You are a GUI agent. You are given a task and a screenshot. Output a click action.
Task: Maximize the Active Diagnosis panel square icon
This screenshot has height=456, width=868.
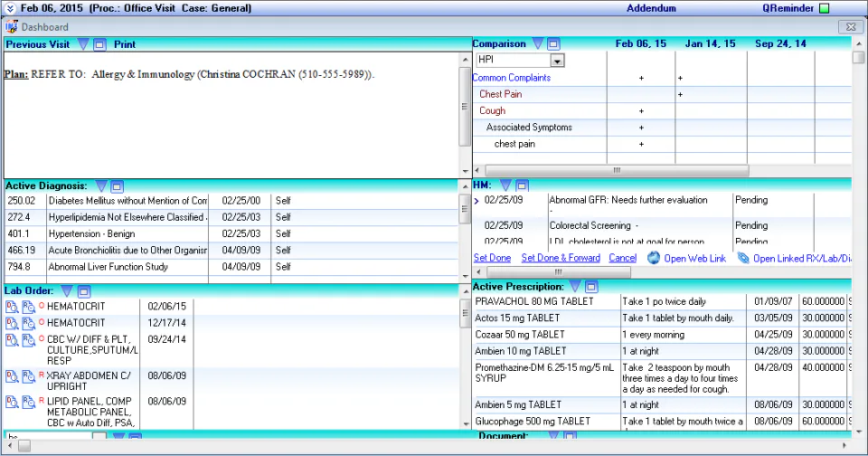[117, 186]
